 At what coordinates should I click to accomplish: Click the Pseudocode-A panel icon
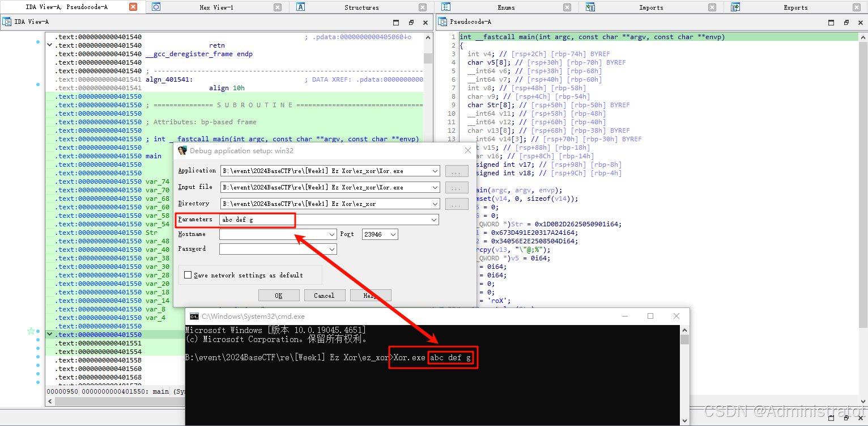(x=442, y=22)
